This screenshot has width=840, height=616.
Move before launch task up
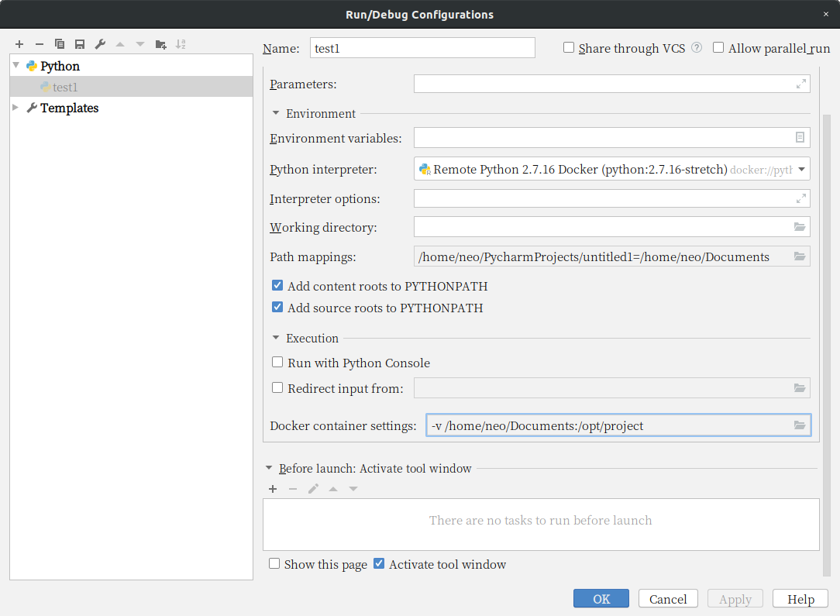tap(333, 489)
